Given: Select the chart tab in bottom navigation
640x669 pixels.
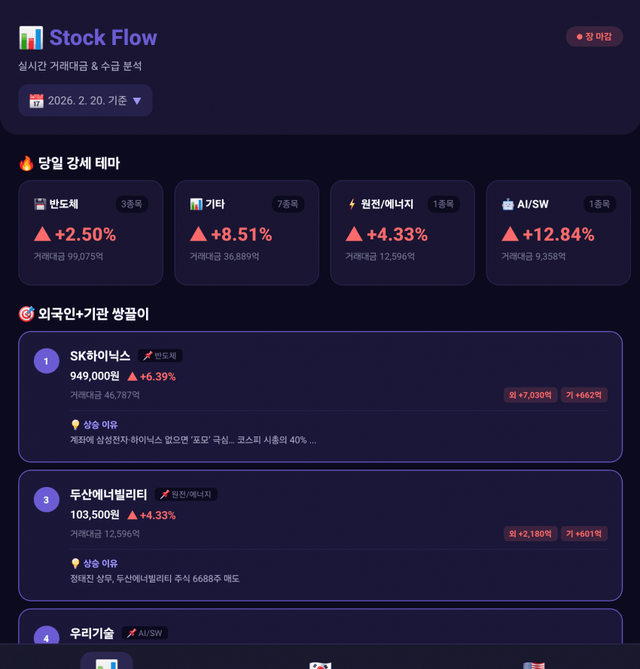Looking at the screenshot, I should [107, 661].
